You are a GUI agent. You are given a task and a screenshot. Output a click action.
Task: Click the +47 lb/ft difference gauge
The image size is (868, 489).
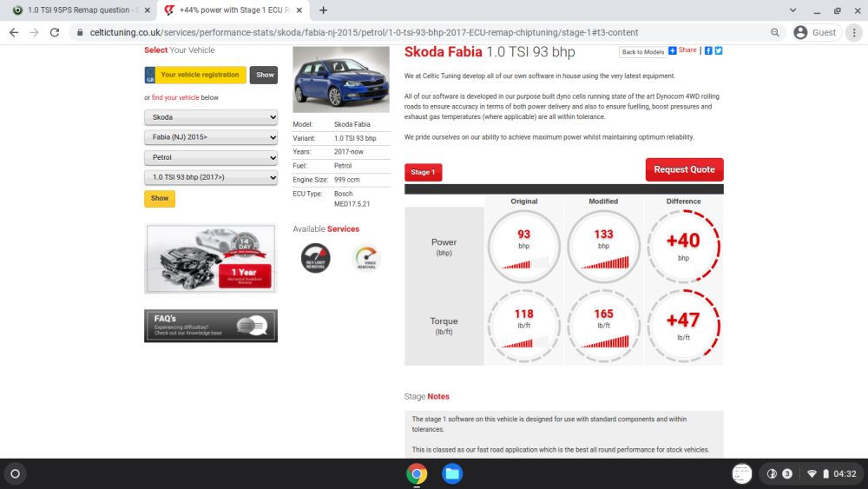pyautogui.click(x=683, y=327)
